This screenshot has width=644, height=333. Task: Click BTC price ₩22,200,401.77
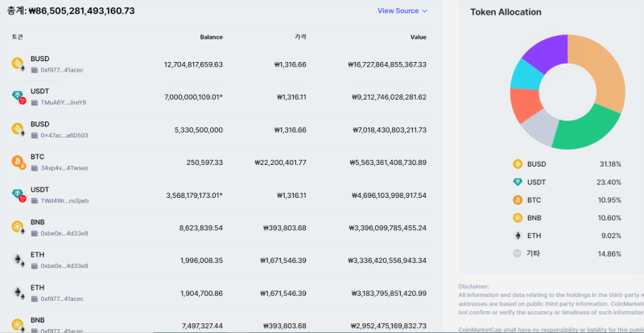280,162
